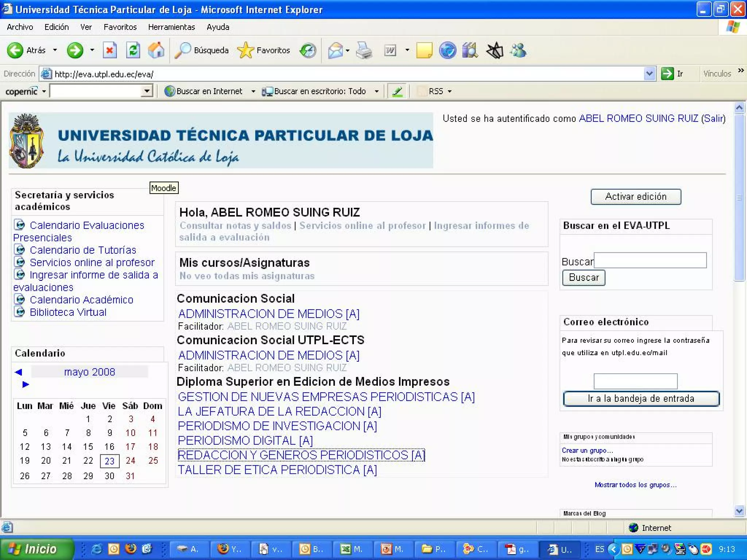Viewport: 747px width, 560px height.
Task: Open Firefox from the quick launch bar
Action: click(130, 549)
